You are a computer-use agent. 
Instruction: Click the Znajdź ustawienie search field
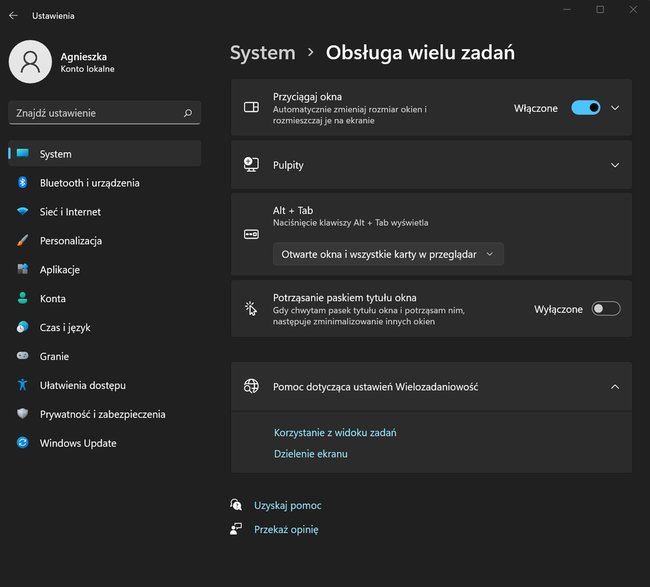[104, 113]
